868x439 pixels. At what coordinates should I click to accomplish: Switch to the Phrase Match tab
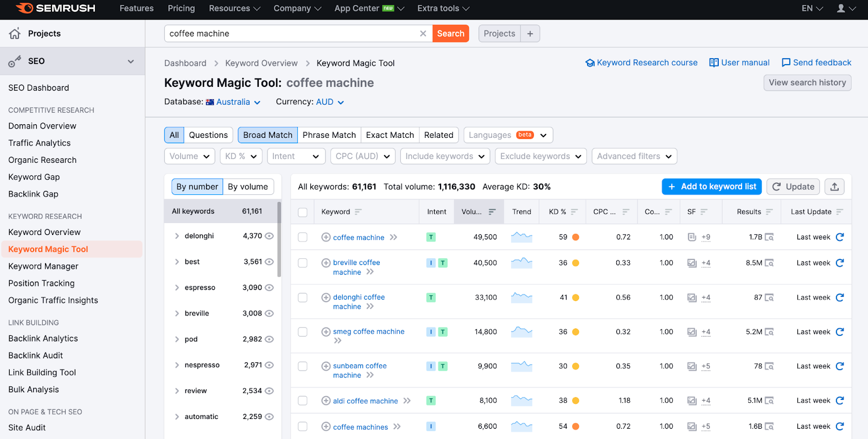coord(329,135)
